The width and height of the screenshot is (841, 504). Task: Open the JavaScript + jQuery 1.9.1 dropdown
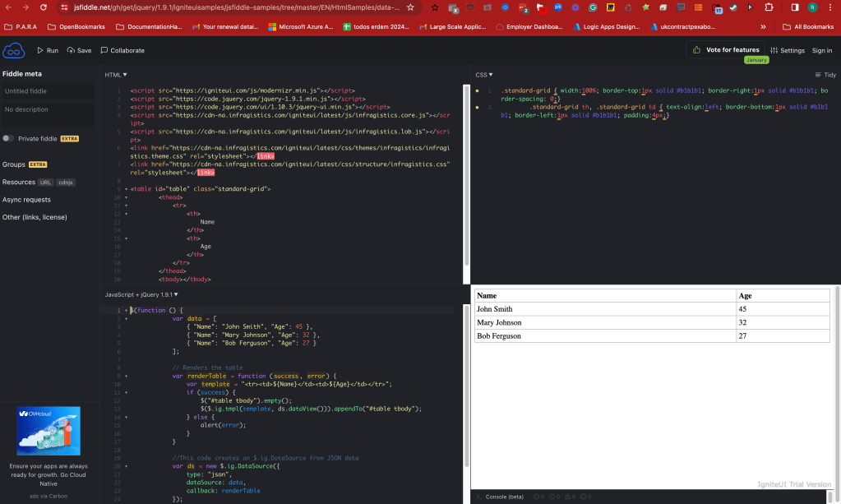coord(141,295)
